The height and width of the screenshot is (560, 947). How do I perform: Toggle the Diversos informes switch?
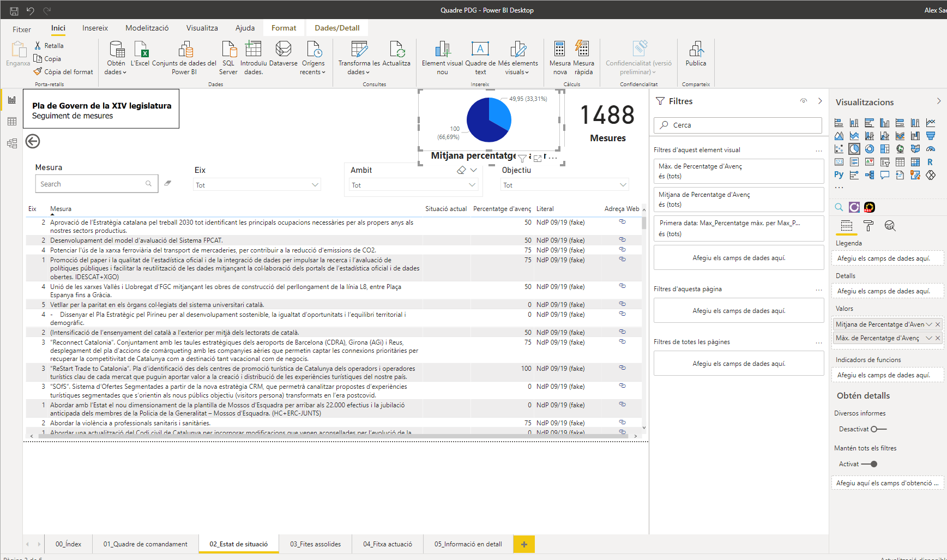coord(878,429)
